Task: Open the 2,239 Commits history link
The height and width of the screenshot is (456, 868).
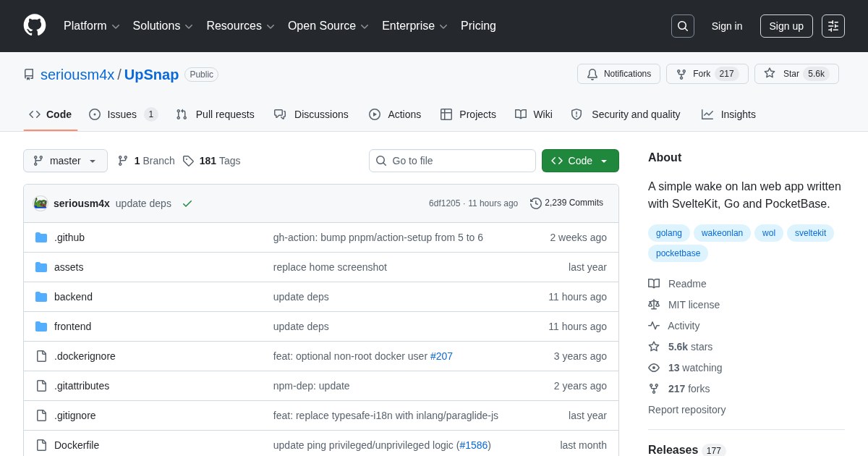Action: tap(566, 203)
